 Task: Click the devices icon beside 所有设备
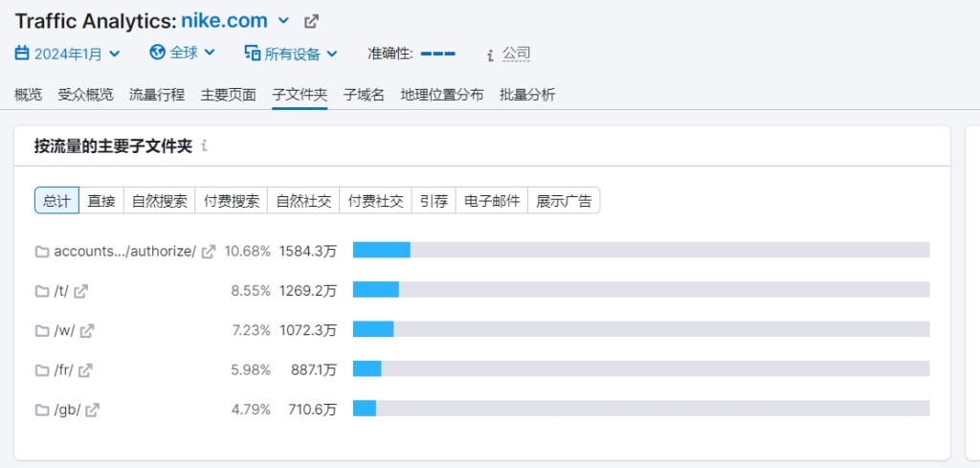point(253,53)
